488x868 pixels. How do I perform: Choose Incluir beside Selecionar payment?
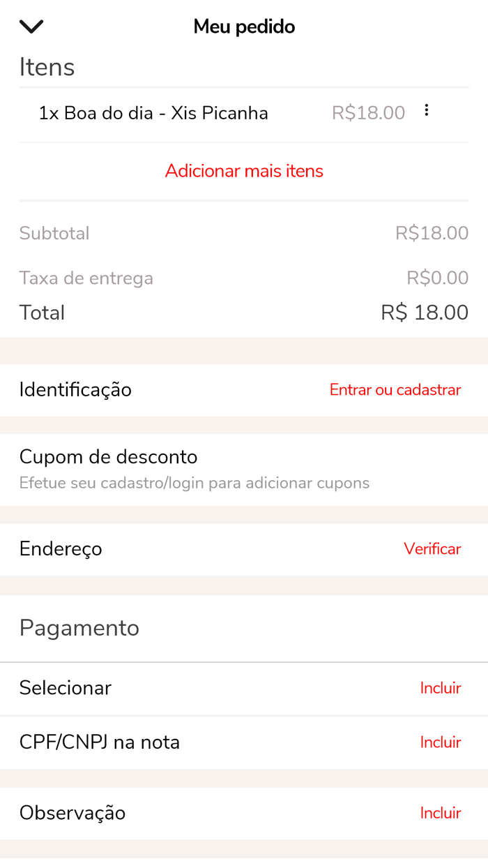(x=441, y=688)
